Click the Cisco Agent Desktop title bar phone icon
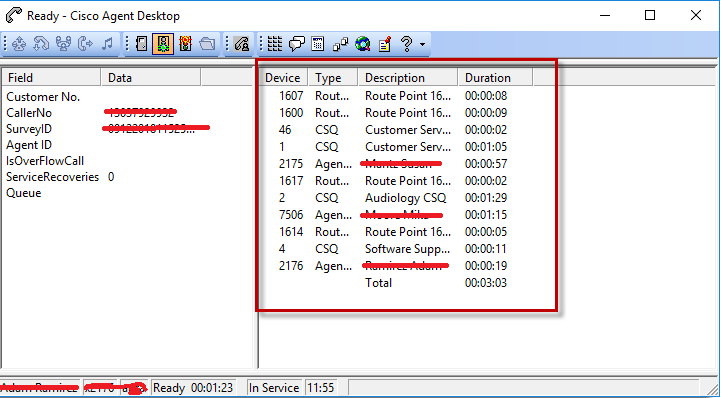Screen dimensions: 721x398 pyautogui.click(x=14, y=16)
